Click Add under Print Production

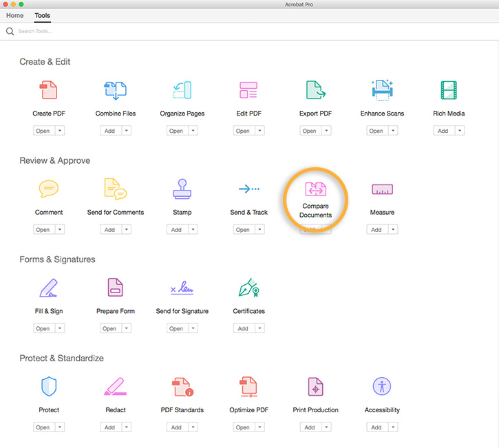[x=310, y=427]
